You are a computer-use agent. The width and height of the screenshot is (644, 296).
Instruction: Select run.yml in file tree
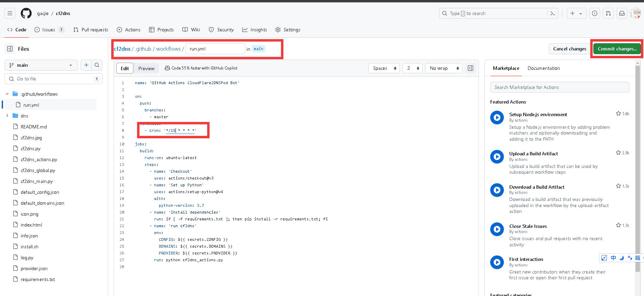point(31,105)
